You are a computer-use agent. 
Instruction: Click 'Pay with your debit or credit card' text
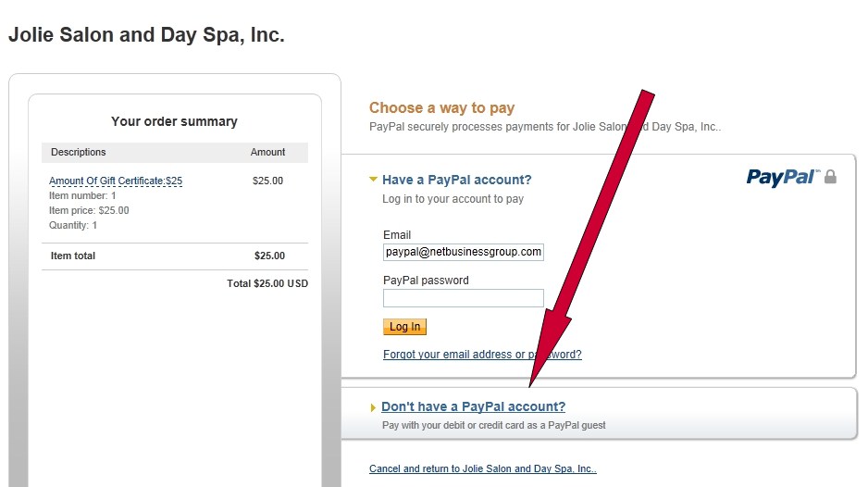coord(494,425)
